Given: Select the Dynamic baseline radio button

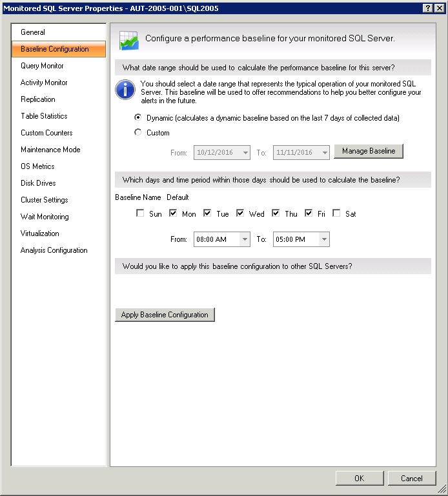Looking at the screenshot, I should point(137,117).
